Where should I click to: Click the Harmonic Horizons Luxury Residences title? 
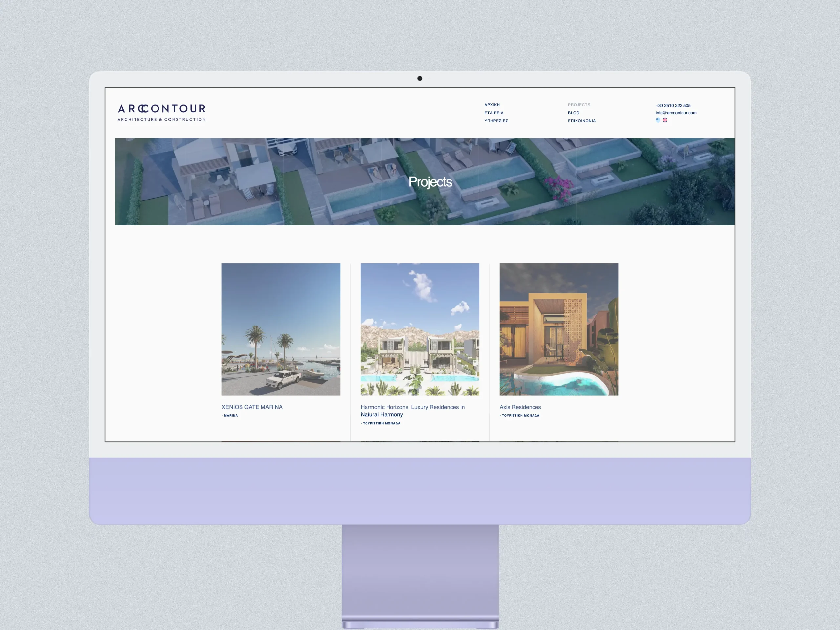[412, 410]
